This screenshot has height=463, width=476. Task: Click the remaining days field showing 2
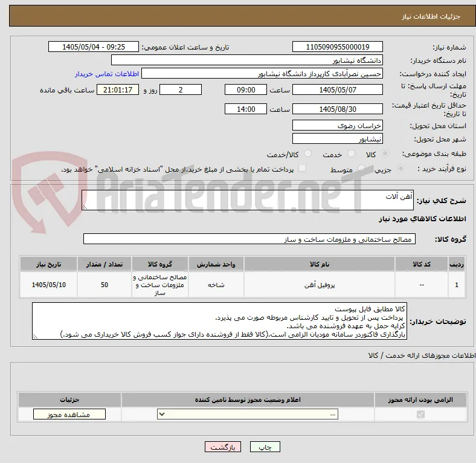tap(181, 89)
